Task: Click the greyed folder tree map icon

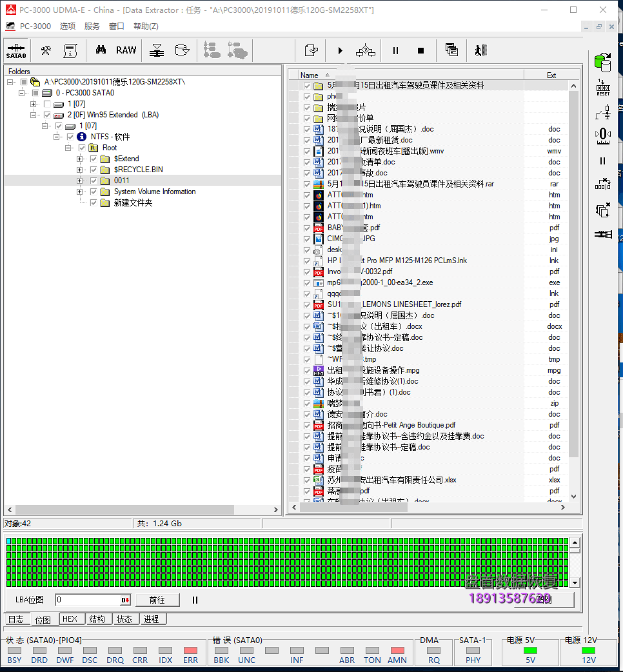Action: point(212,50)
